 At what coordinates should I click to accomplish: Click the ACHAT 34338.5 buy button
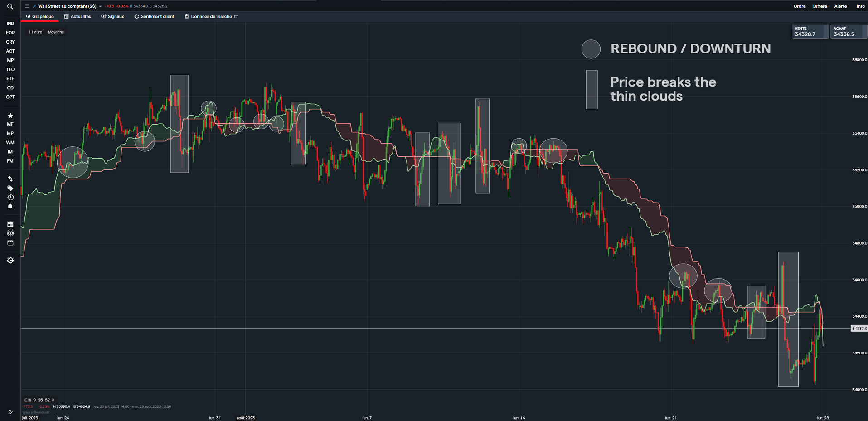point(849,32)
